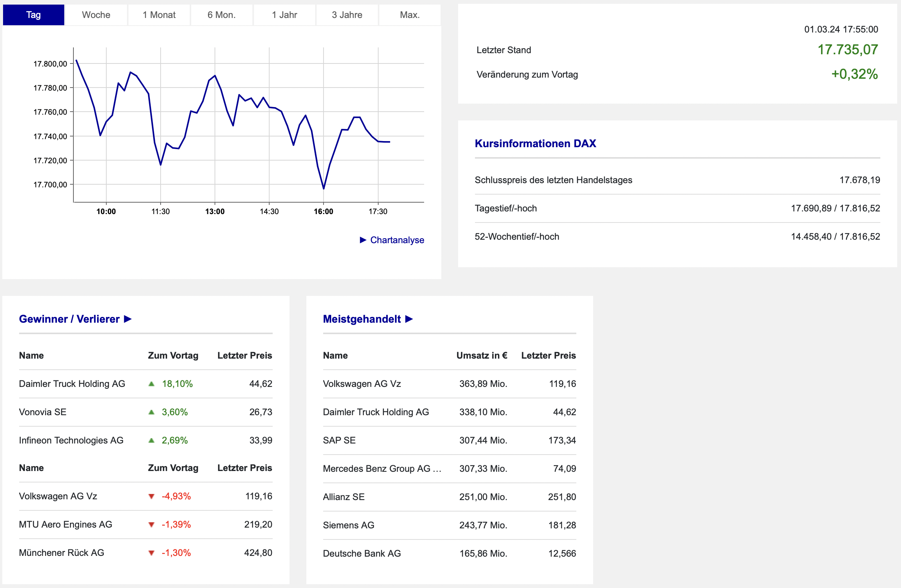Click red down arrow for Münchener Rück
This screenshot has width=901, height=588.
point(151,553)
